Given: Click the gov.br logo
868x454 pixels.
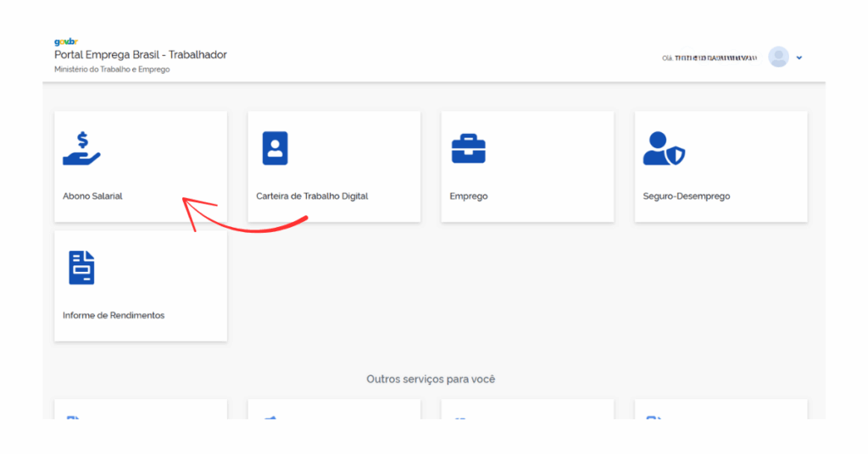Looking at the screenshot, I should [66, 42].
